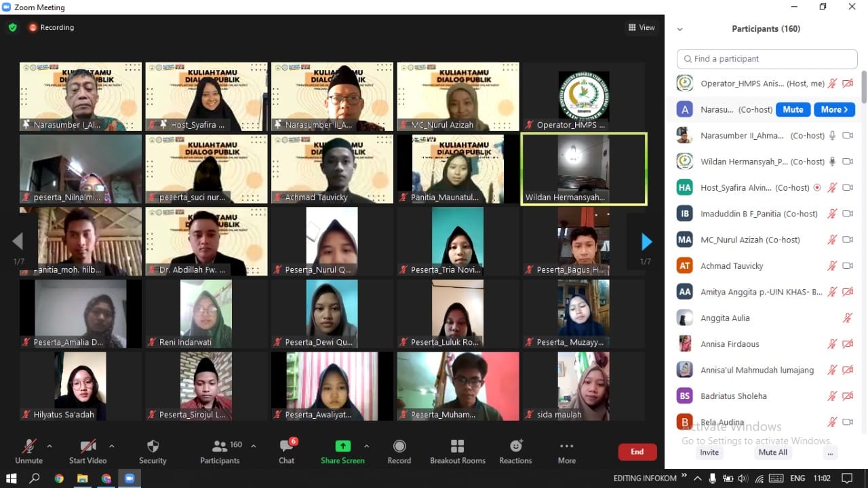Viewport: 868px width, 488px height.
Task: Click Reni Indarwati video tile
Action: pyautogui.click(x=206, y=314)
